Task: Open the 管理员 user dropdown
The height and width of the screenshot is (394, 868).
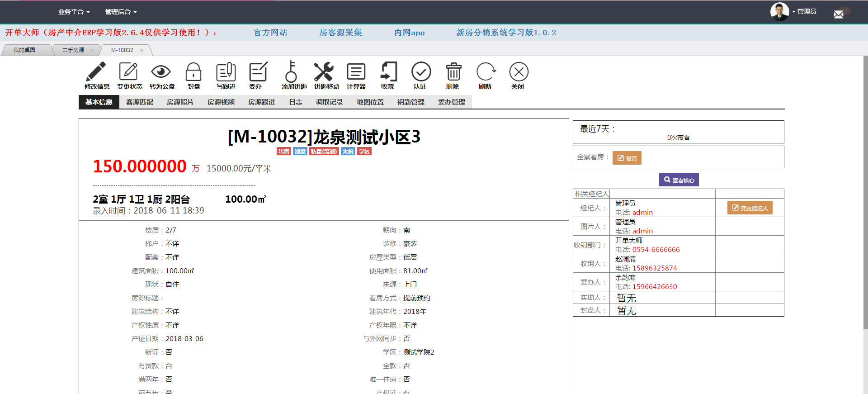Action: click(804, 11)
